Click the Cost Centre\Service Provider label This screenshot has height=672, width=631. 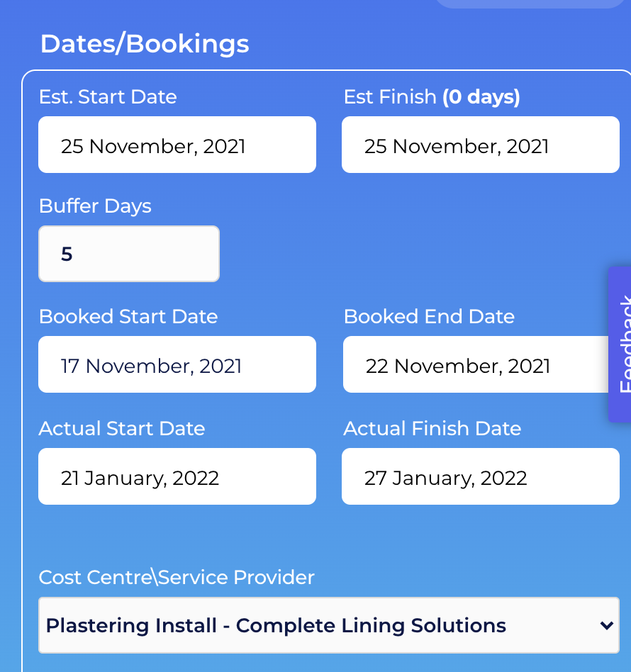pyautogui.click(x=177, y=577)
